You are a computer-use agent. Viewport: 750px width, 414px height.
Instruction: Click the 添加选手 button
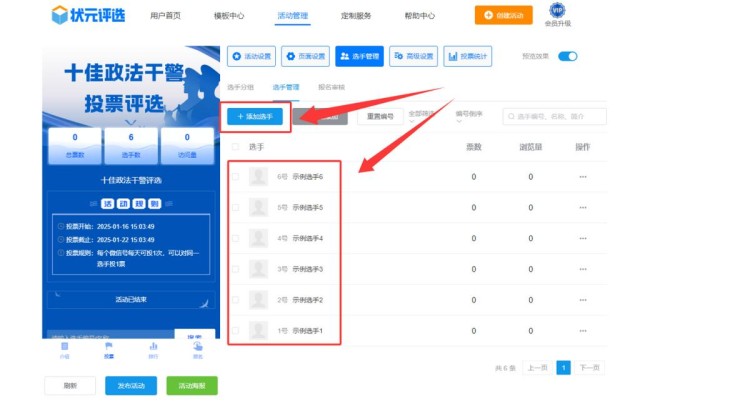point(255,117)
